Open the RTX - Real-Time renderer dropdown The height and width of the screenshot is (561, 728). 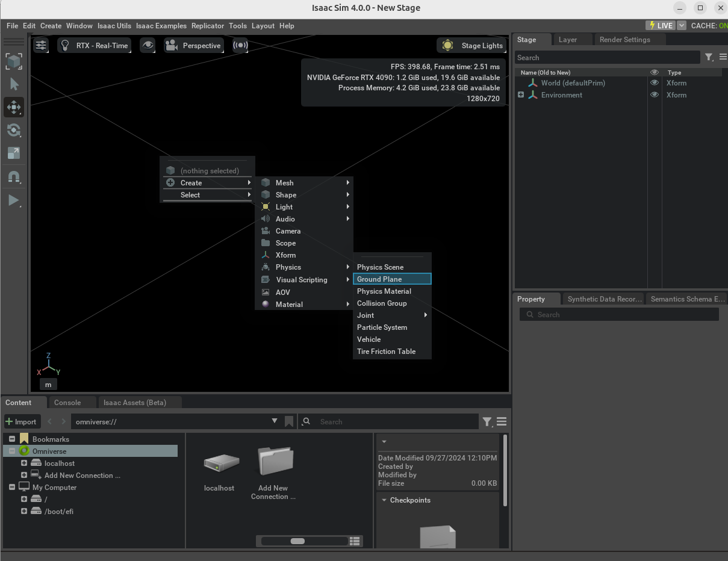tap(94, 45)
